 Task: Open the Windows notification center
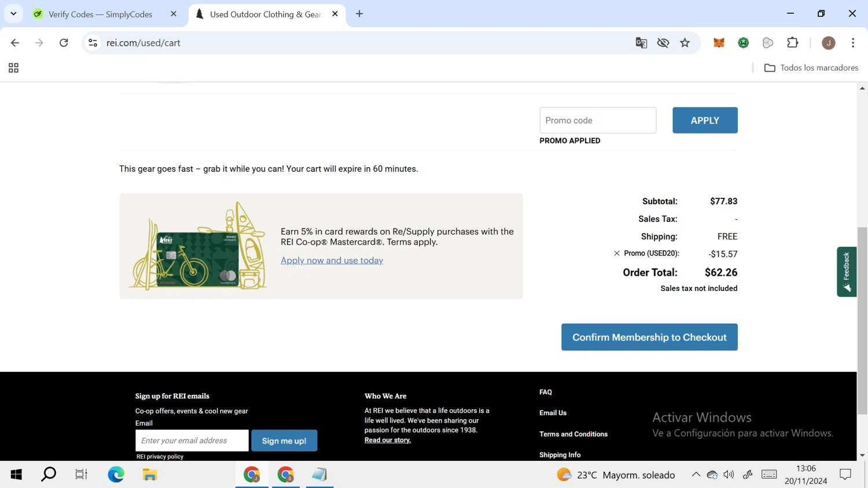pyautogui.click(x=845, y=475)
